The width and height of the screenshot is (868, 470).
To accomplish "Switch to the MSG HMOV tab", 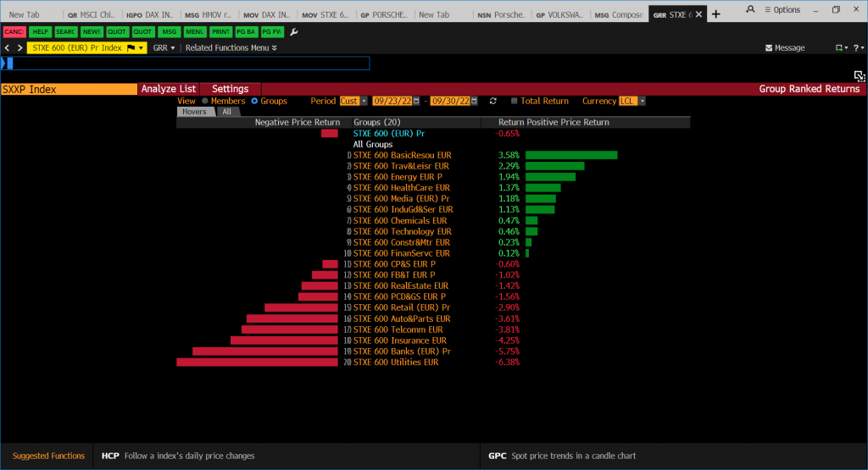I will coord(209,15).
